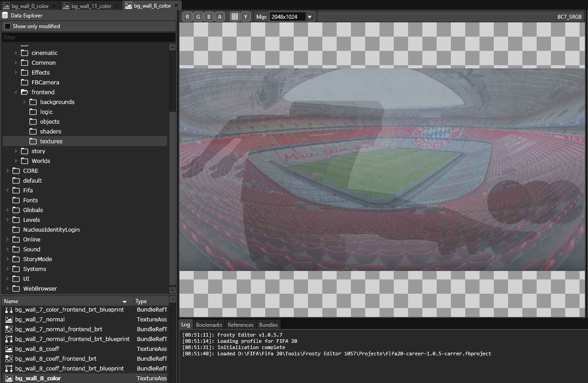Image resolution: width=588 pixels, height=383 pixels.
Task: Toggle the checkerboard grid background icon
Action: (x=234, y=17)
